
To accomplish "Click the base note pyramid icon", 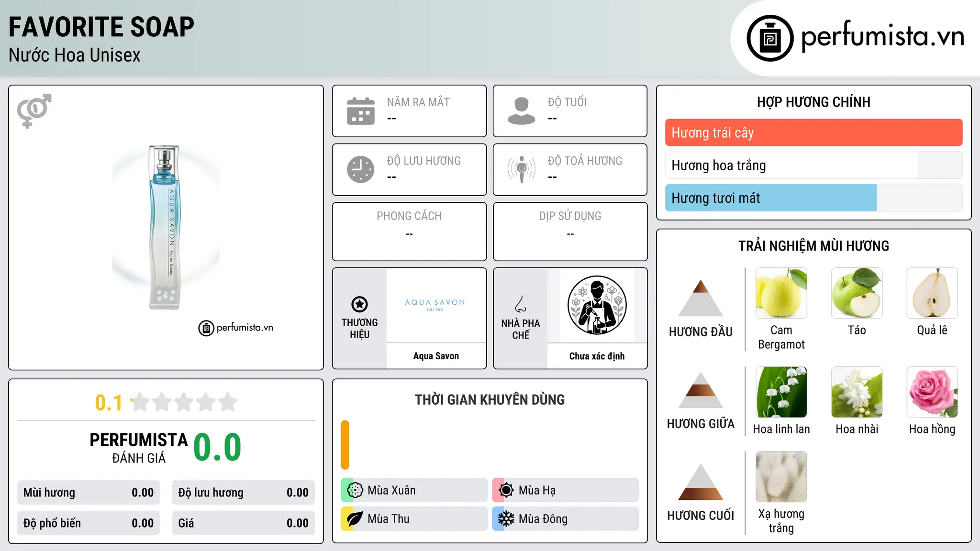I will point(701,482).
